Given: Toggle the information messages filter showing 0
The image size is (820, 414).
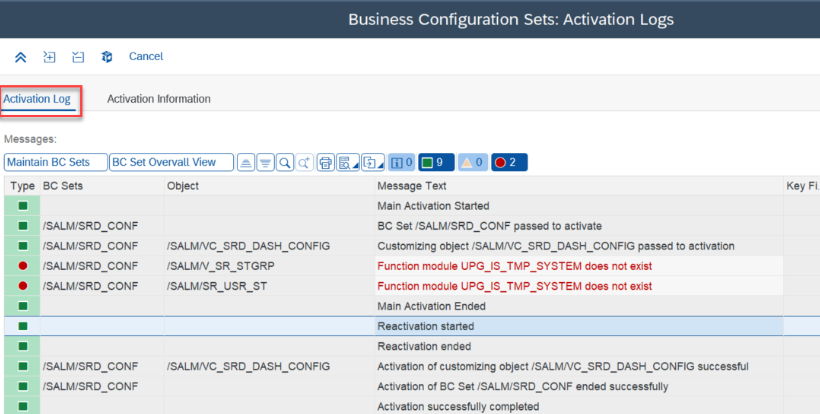Looking at the screenshot, I should pyautogui.click(x=402, y=163).
